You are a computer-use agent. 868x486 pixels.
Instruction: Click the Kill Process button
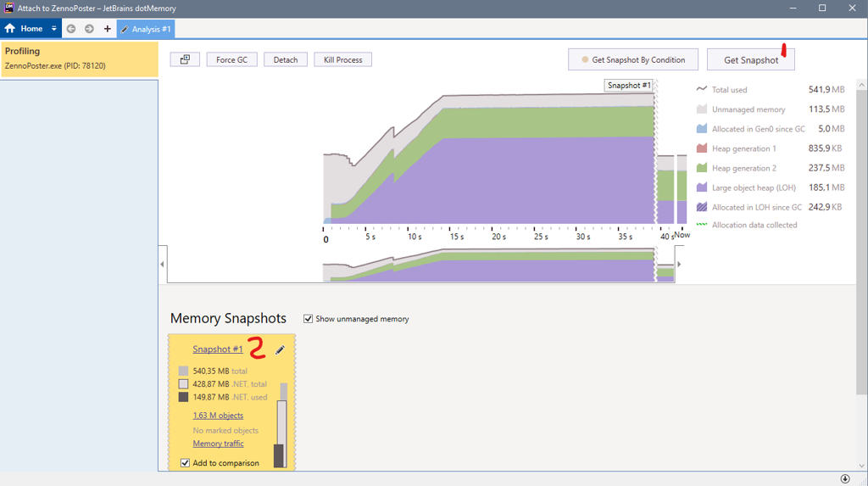tap(342, 59)
